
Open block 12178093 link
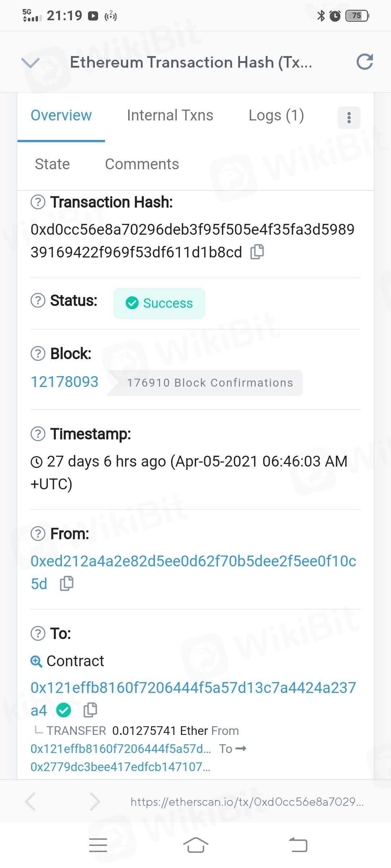click(x=64, y=382)
